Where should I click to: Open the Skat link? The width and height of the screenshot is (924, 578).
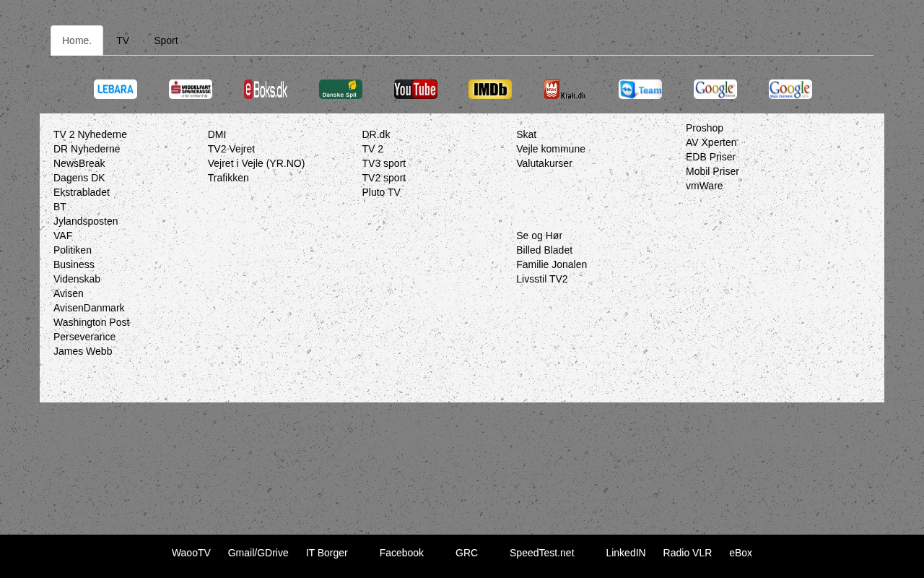click(526, 134)
